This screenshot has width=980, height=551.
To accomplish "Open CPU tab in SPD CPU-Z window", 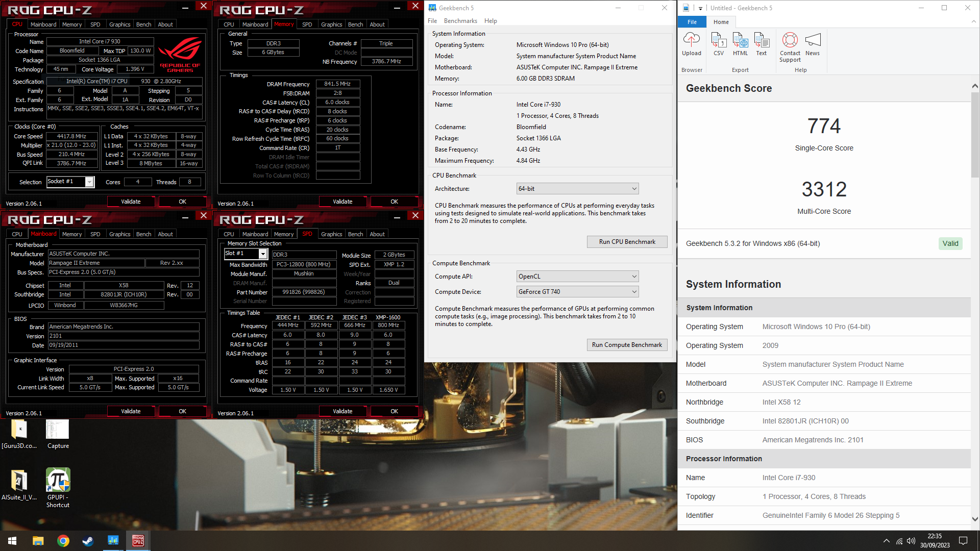I will coord(229,234).
